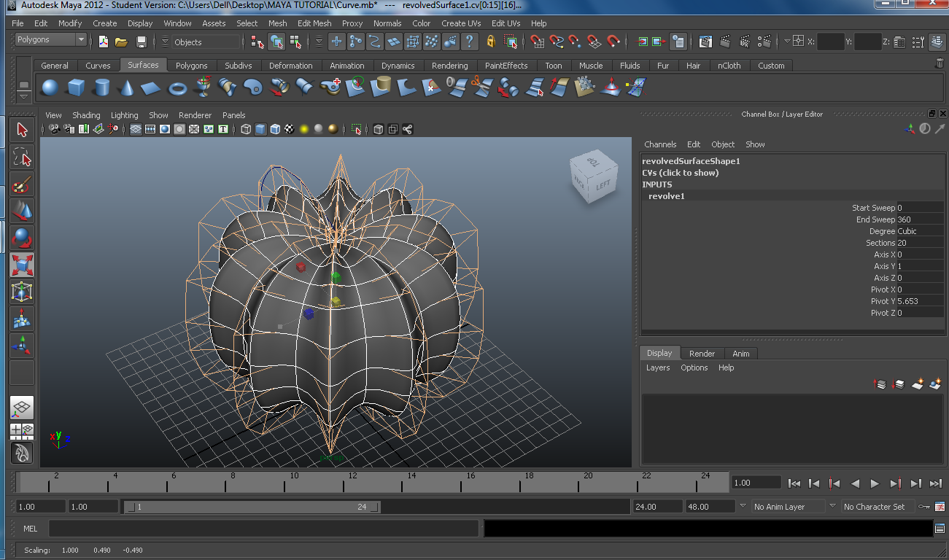Switch to the Polygons shelf tab
This screenshot has height=560, width=949.
click(192, 66)
